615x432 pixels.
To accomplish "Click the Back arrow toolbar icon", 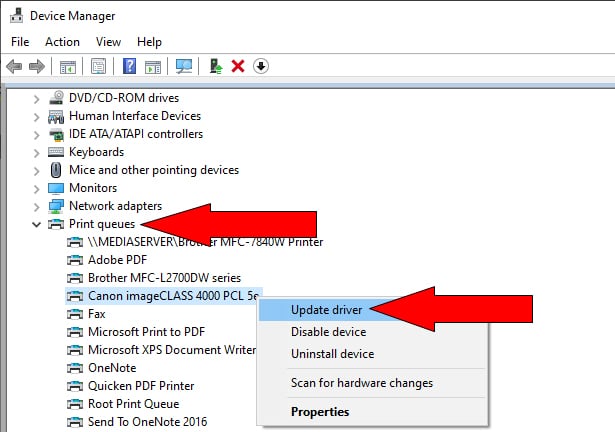I will pos(14,67).
